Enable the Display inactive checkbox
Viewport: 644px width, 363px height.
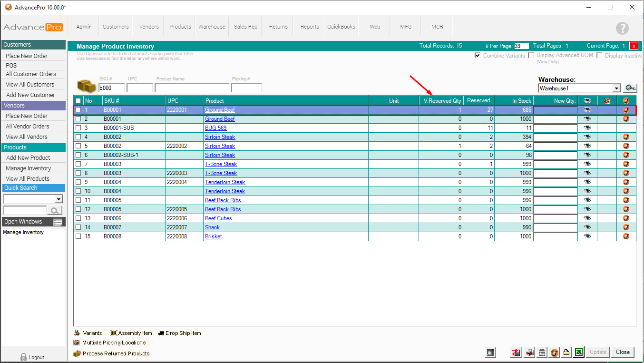point(599,56)
